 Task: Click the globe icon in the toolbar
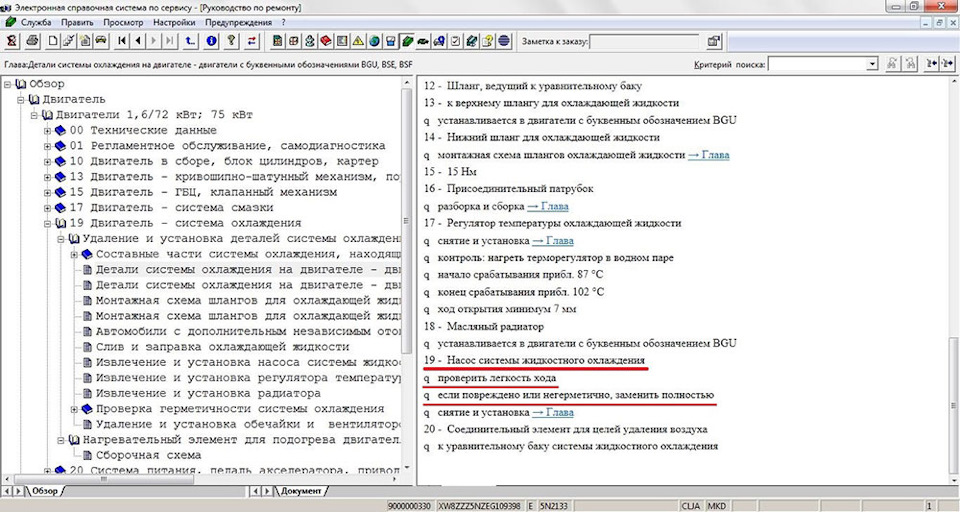pos(374,41)
